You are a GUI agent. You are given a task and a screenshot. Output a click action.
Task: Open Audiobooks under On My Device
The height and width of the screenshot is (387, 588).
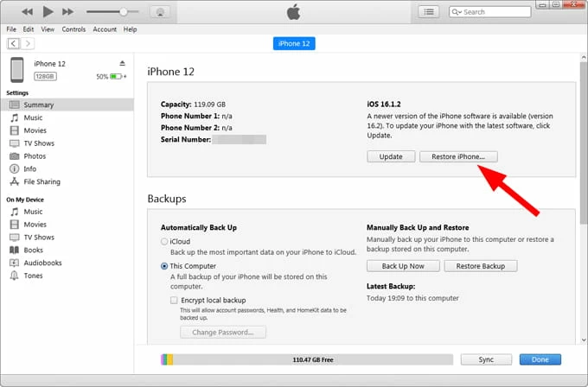(43, 263)
